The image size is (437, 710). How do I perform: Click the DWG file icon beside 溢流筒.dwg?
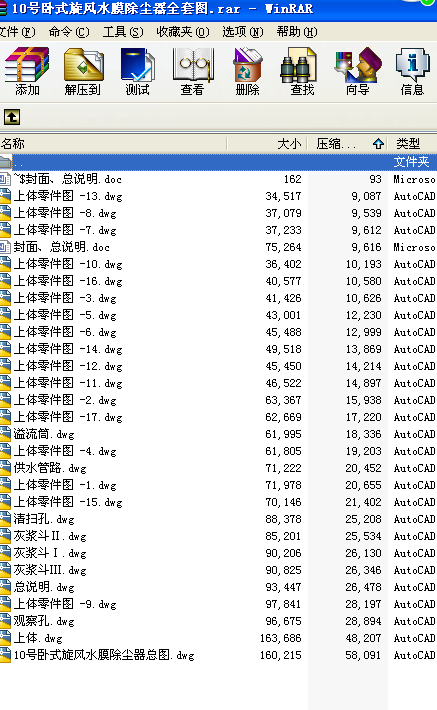coord(5,434)
